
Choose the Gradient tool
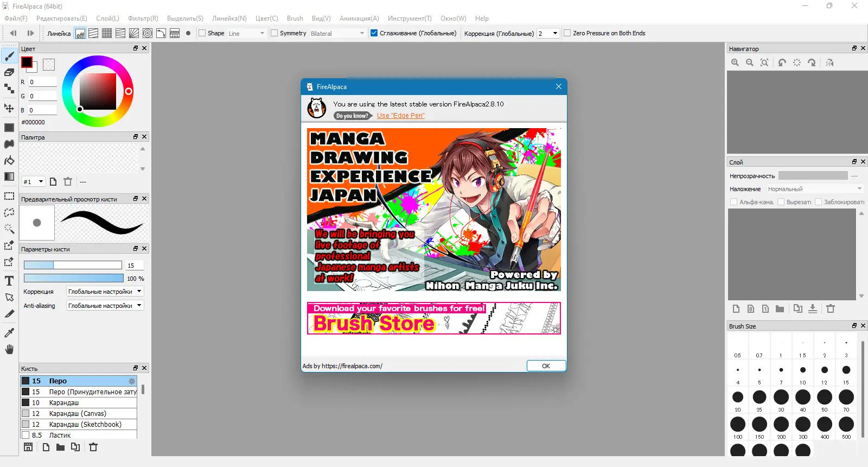point(9,176)
